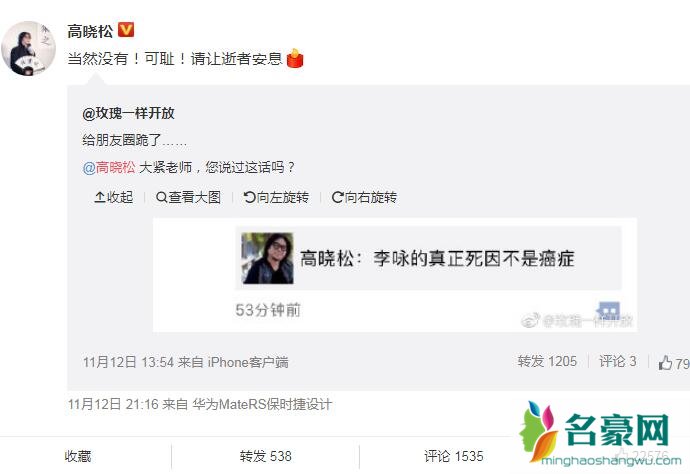Screen dimensions: 690x474
Task: Open 高晓松's profile avatar
Action: pyautogui.click(x=29, y=48)
